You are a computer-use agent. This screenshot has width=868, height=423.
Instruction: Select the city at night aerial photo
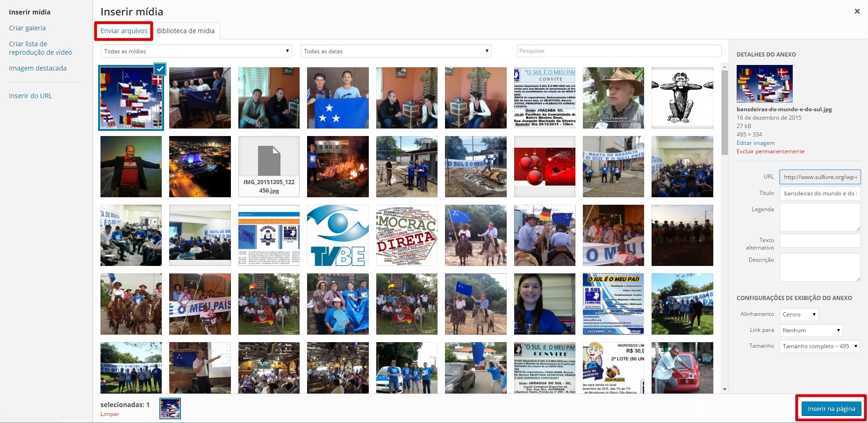click(200, 166)
